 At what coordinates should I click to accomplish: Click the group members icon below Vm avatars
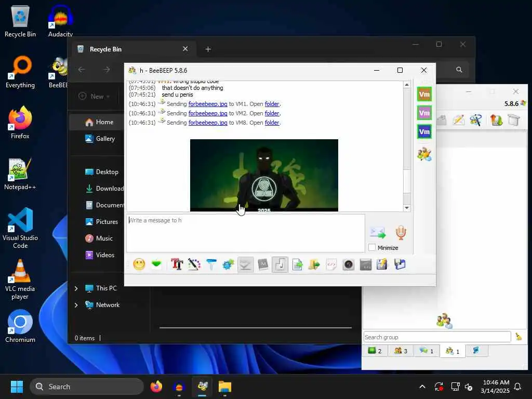point(424,154)
